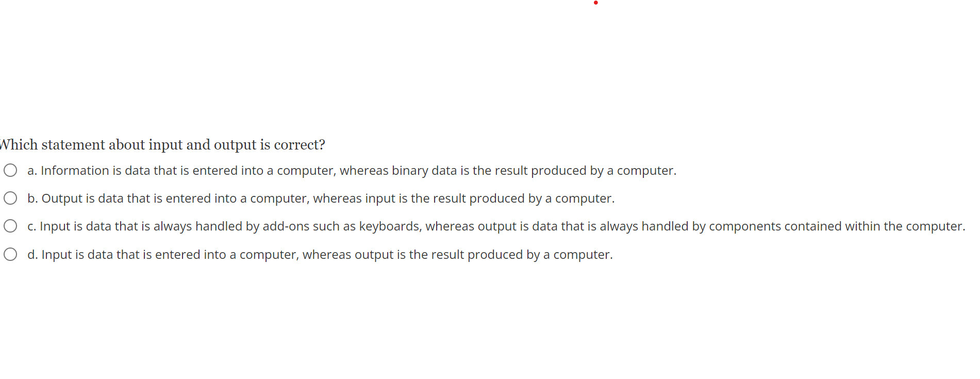Click the empty circle beside option c

(x=10, y=226)
